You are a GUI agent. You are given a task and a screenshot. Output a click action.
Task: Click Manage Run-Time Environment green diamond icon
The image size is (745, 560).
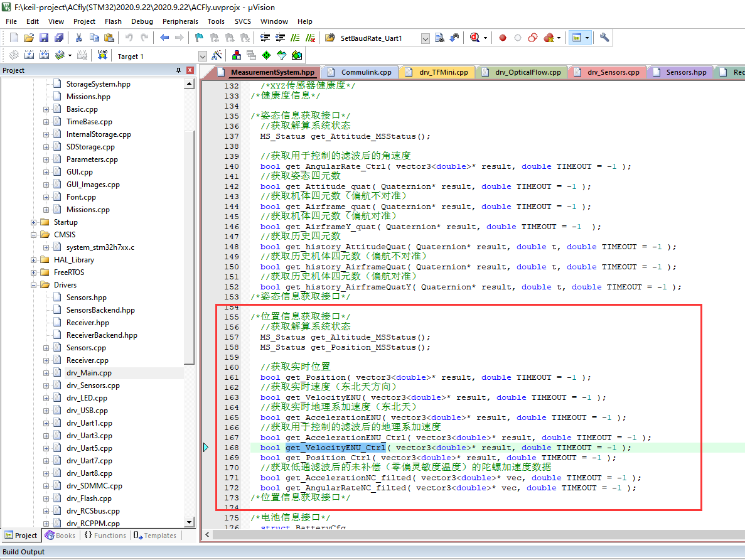pyautogui.click(x=267, y=56)
